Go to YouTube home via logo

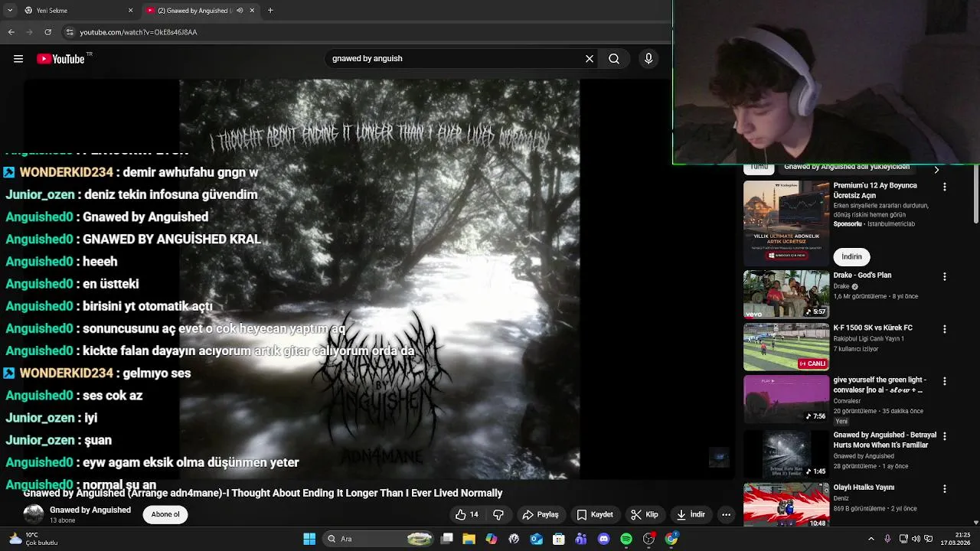coord(61,59)
